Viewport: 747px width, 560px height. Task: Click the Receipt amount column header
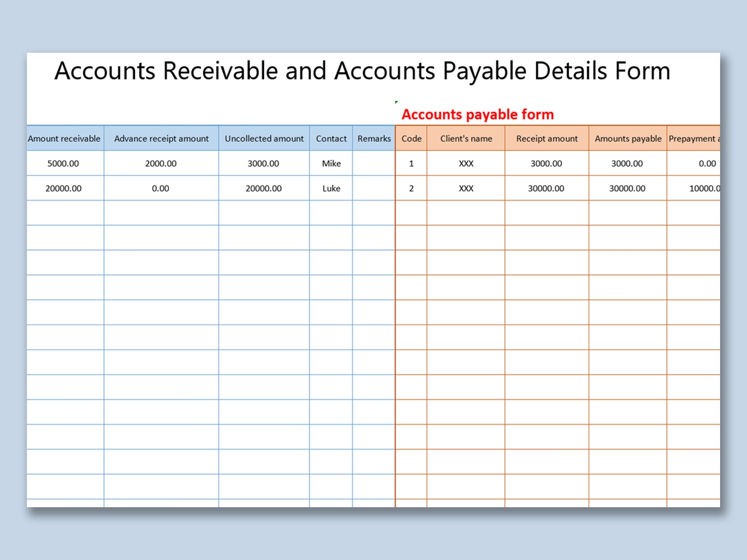[x=547, y=138]
